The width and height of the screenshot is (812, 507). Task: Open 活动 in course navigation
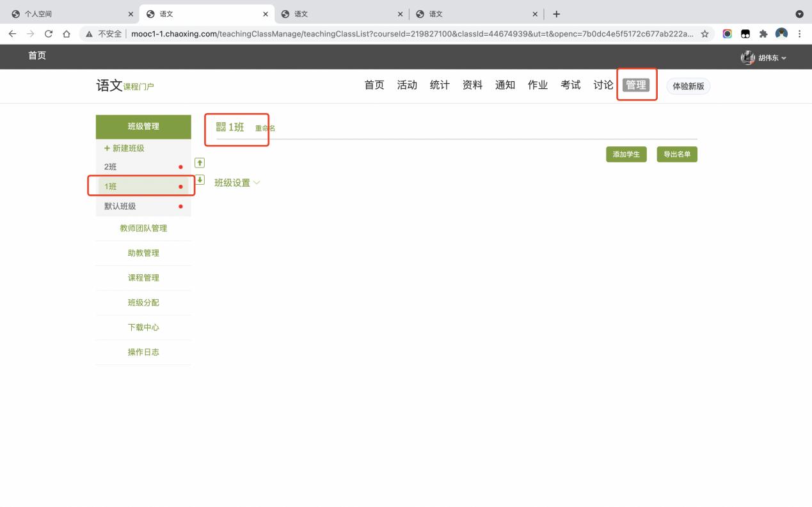[x=407, y=85]
